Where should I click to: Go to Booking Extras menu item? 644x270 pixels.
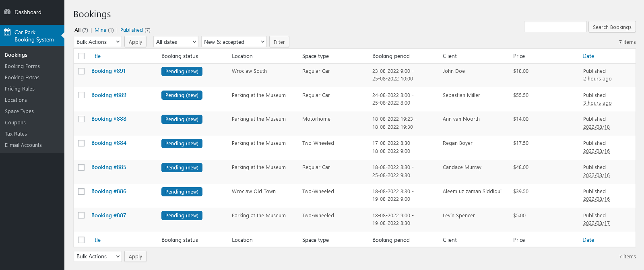point(22,78)
